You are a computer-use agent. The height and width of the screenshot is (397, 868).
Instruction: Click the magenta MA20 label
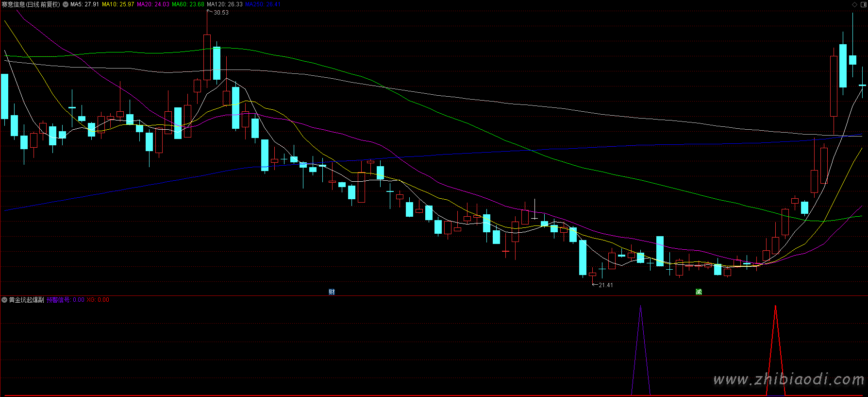[153, 4]
